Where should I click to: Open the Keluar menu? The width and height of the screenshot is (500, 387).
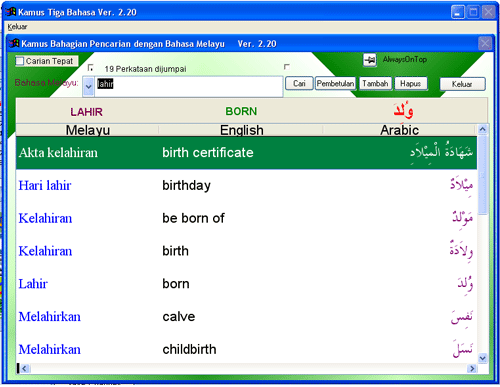tap(17, 27)
